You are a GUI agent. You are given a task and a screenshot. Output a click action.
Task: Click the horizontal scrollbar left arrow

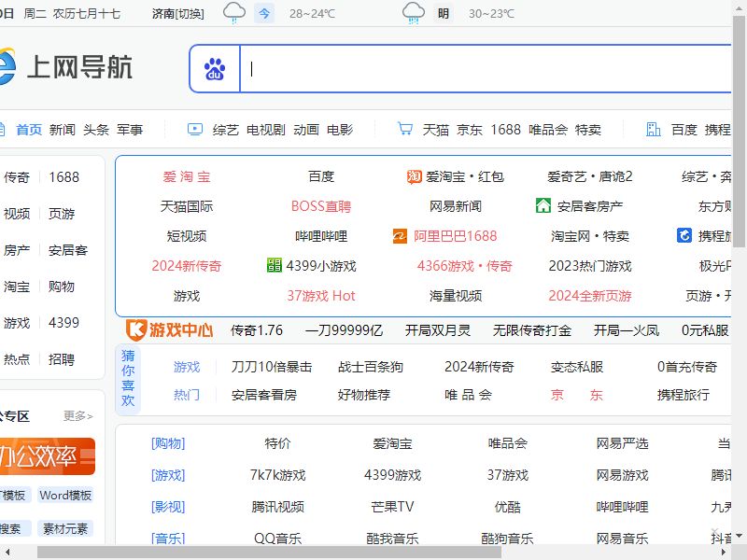point(7,553)
